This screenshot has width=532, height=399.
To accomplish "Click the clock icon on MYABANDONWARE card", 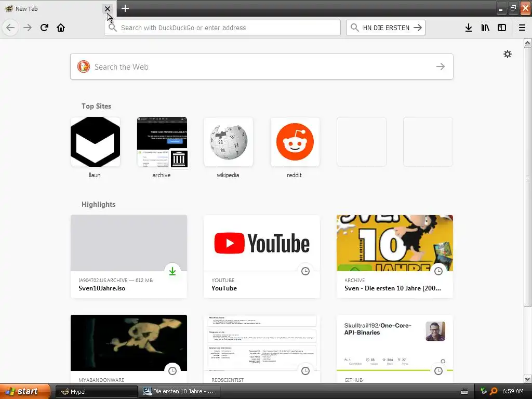I will coord(172,371).
